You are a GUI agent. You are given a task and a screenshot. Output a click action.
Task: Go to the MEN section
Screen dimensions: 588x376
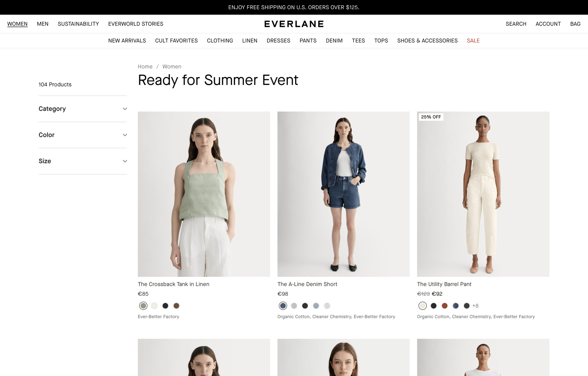point(42,24)
